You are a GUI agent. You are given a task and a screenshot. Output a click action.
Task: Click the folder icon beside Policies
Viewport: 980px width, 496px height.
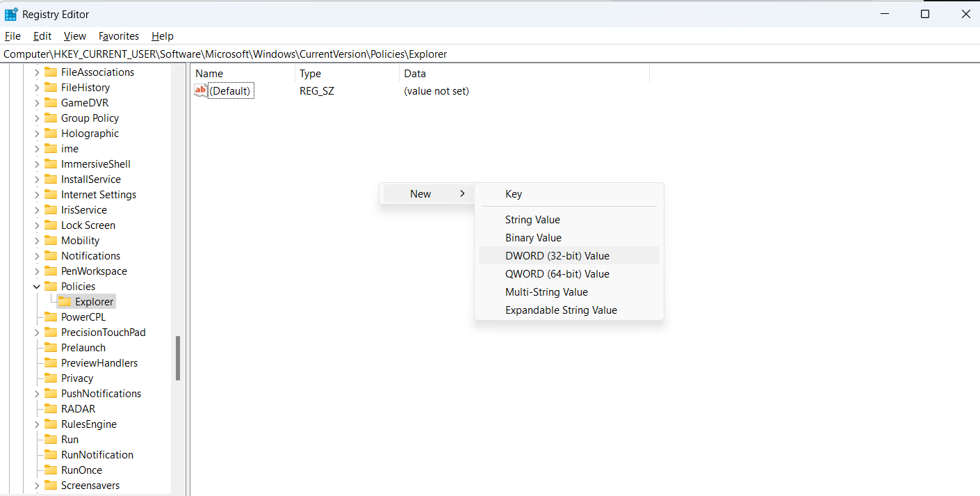click(x=51, y=286)
